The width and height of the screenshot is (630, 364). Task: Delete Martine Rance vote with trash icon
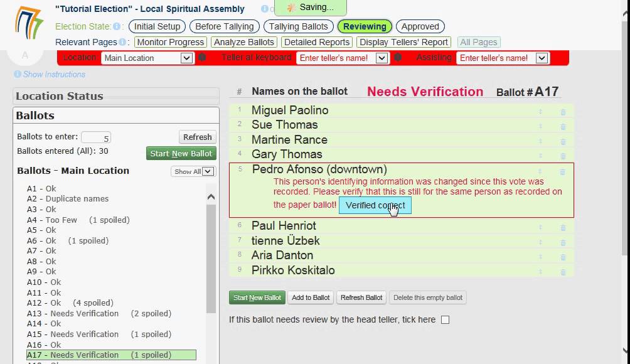coord(563,141)
